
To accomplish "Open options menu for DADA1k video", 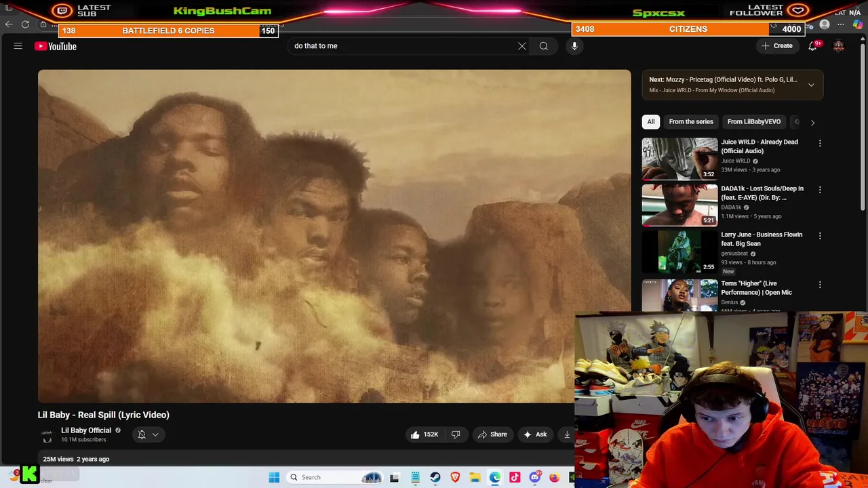I will (820, 190).
